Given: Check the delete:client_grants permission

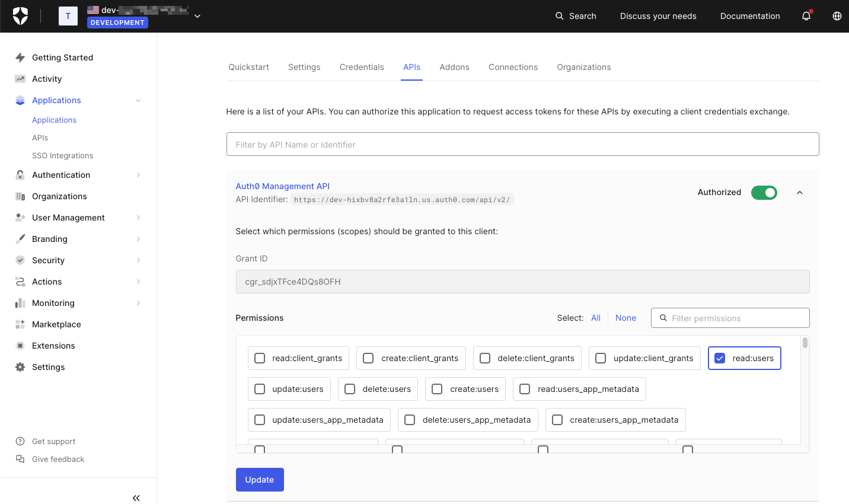Looking at the screenshot, I should tap(485, 358).
